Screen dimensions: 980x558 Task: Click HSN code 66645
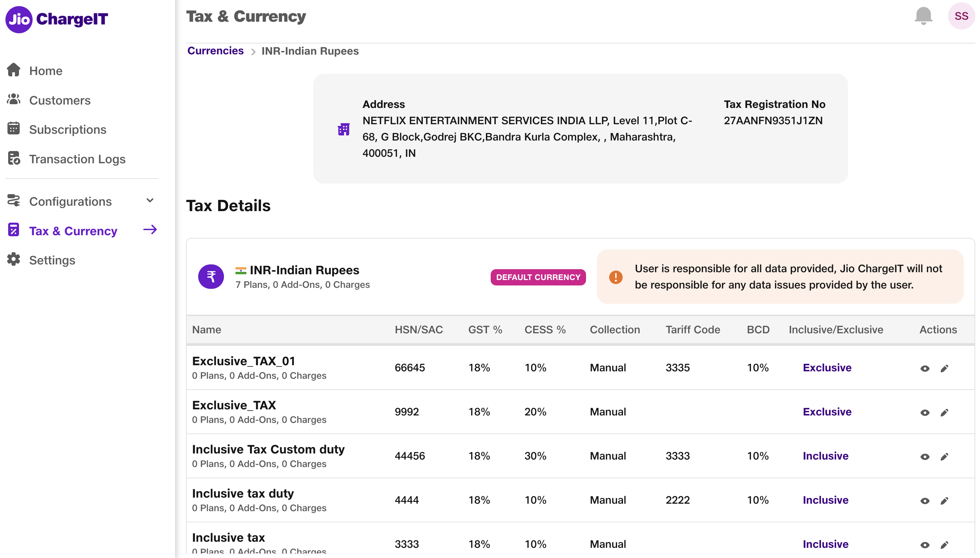coord(410,368)
